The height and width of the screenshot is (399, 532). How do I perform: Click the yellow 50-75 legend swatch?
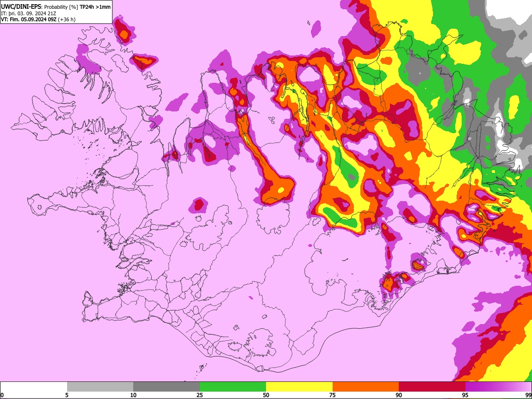[299, 387]
